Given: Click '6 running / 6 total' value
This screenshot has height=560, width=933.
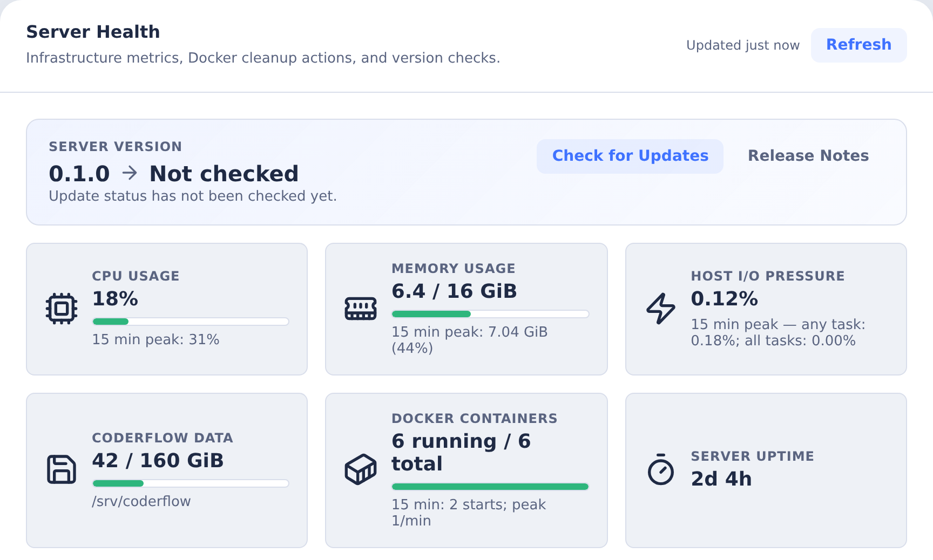Looking at the screenshot, I should point(461,452).
